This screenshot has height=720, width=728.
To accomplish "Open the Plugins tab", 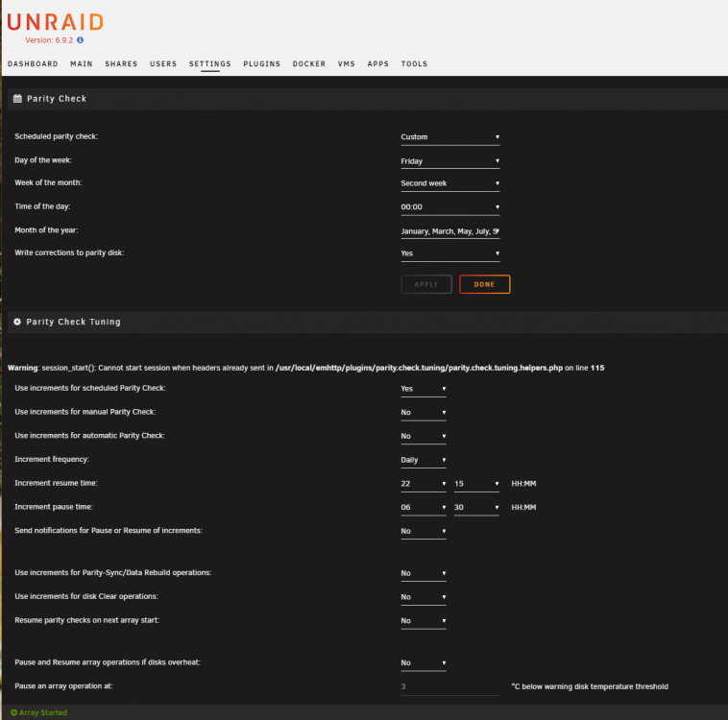I will pyautogui.click(x=262, y=63).
